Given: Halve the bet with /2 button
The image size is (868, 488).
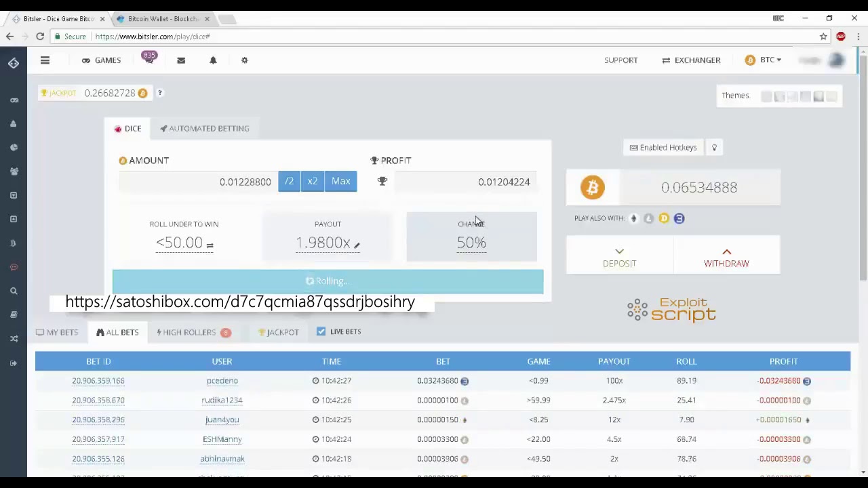Looking at the screenshot, I should pos(290,181).
